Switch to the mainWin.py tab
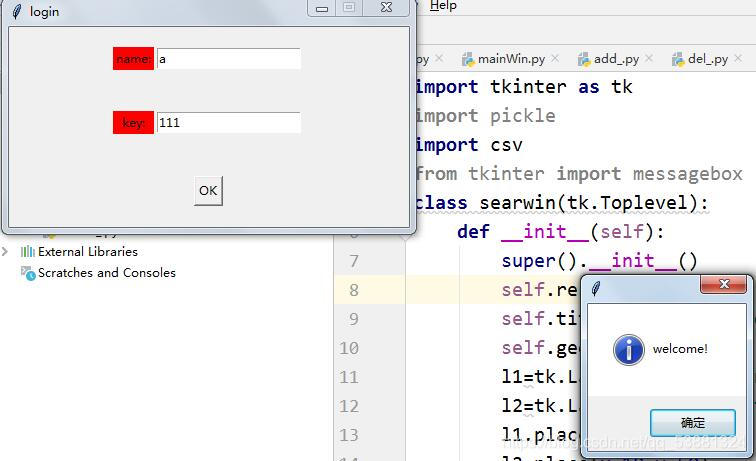This screenshot has height=461, width=756. click(x=511, y=59)
